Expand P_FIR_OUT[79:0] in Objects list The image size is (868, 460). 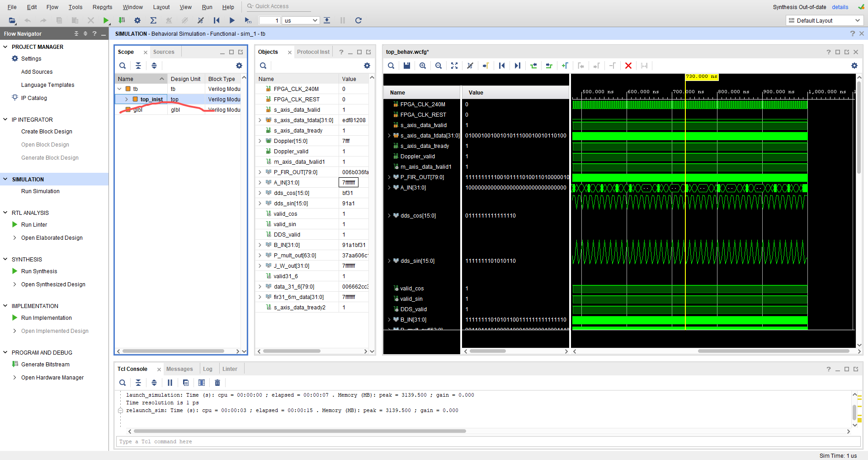pos(260,172)
